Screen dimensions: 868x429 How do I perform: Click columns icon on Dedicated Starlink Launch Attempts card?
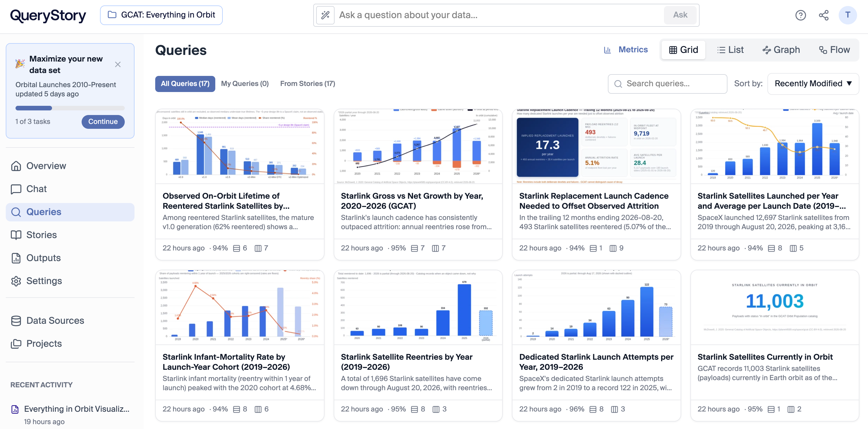(x=614, y=409)
